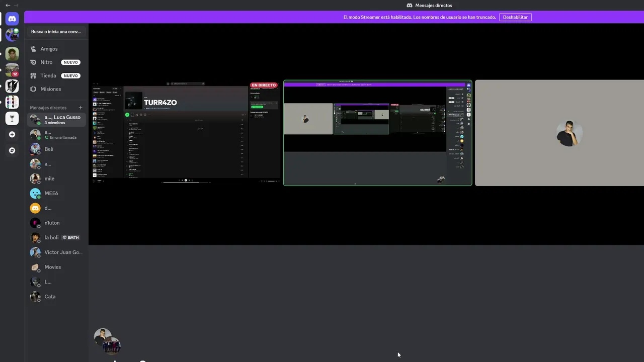This screenshot has width=644, height=362.
Task: Click the MEE6 bot avatar
Action: point(35,193)
